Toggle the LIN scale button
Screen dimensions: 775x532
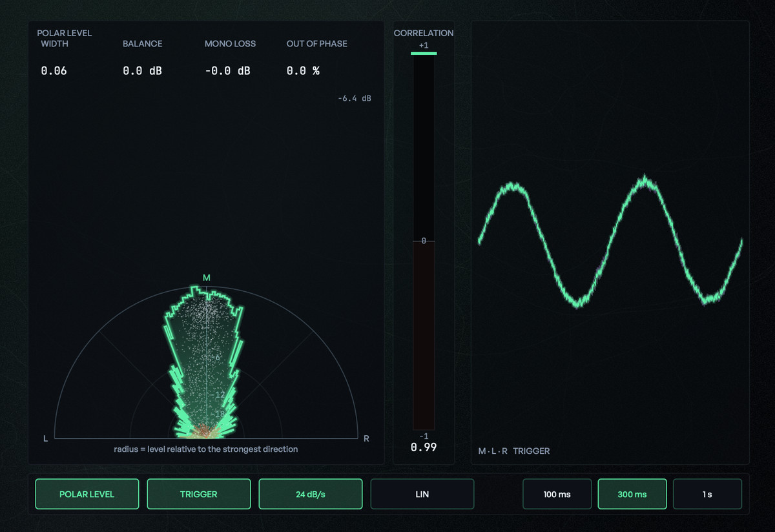(422, 494)
